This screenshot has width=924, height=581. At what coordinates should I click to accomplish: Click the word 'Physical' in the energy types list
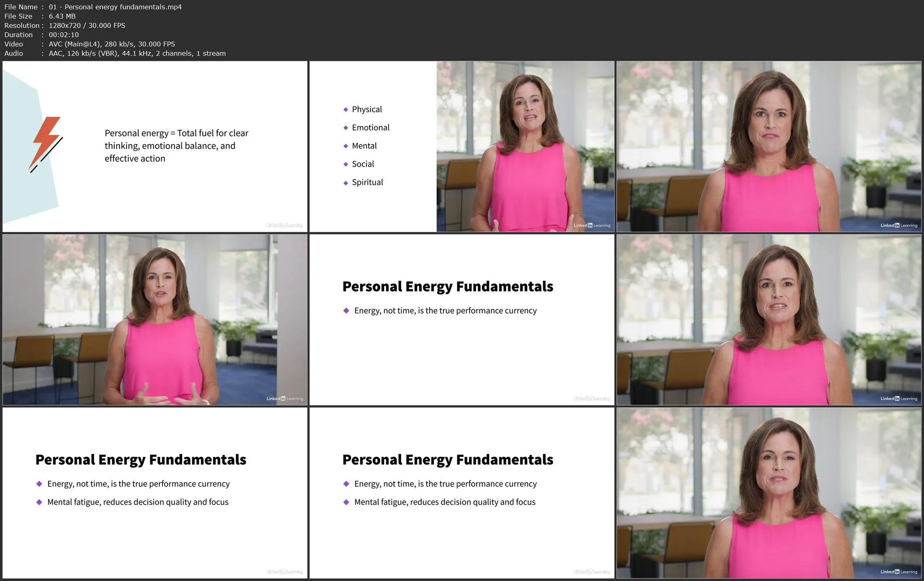tap(366, 109)
